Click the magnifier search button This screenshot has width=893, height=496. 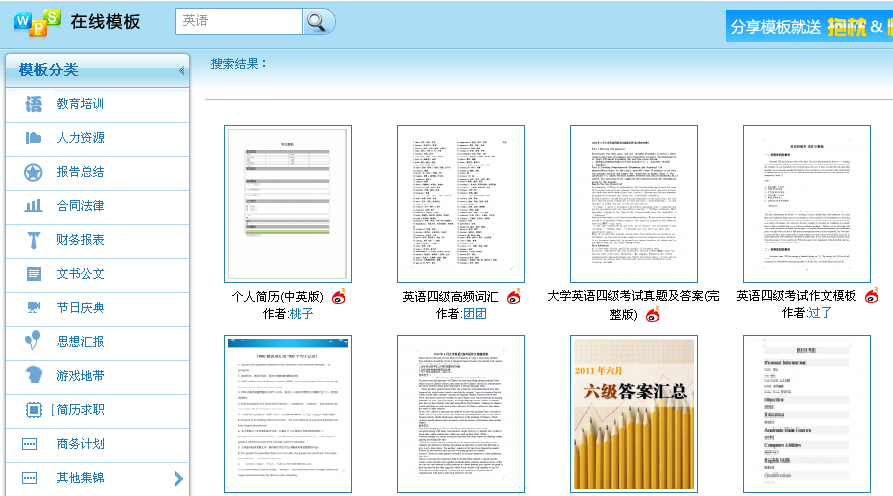[318, 22]
